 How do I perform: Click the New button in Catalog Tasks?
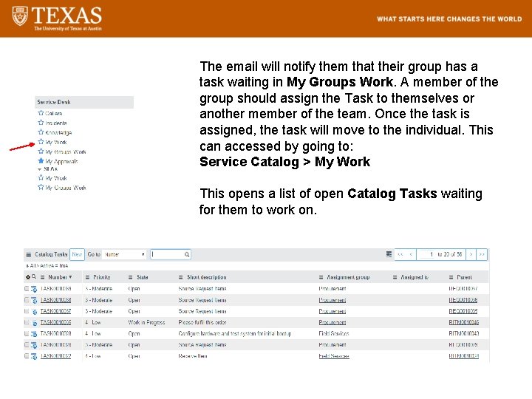77,254
